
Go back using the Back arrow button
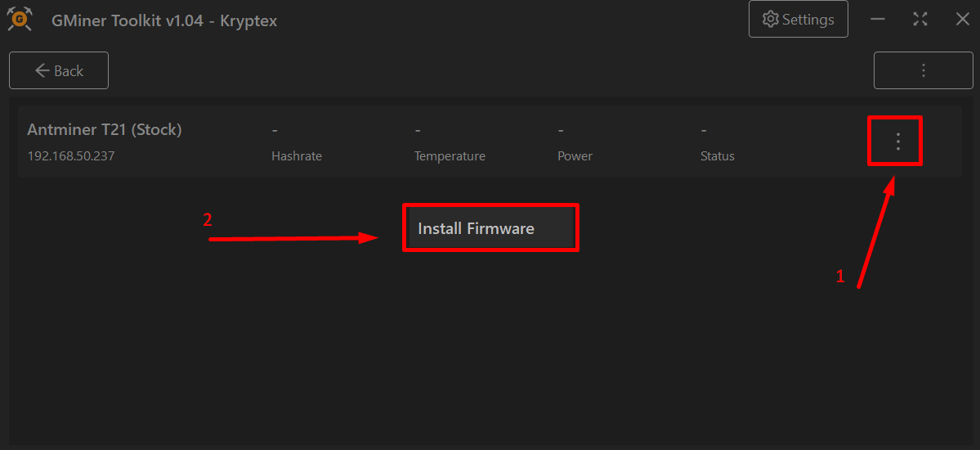[x=59, y=71]
